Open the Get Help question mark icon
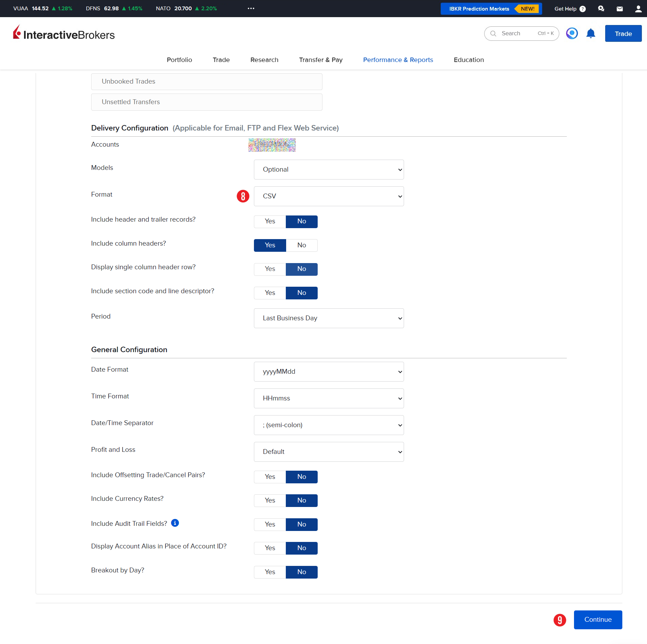This screenshot has width=647, height=644. (583, 9)
